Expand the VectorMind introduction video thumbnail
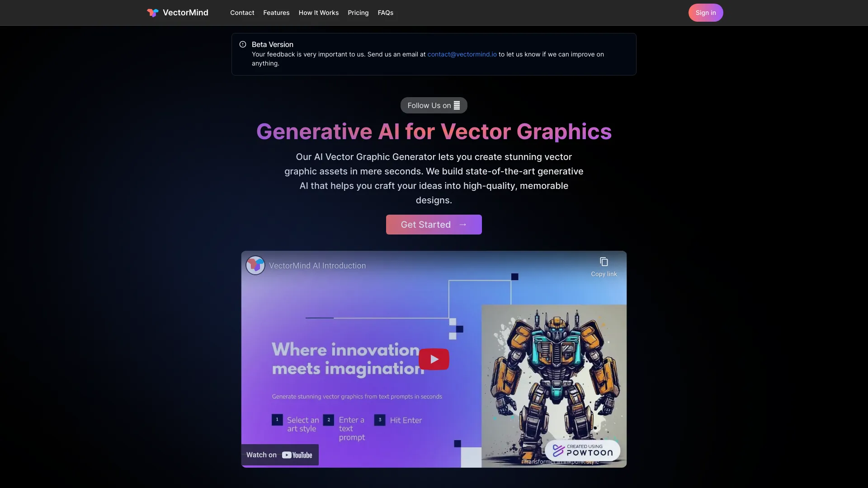This screenshot has height=488, width=868. point(434,359)
